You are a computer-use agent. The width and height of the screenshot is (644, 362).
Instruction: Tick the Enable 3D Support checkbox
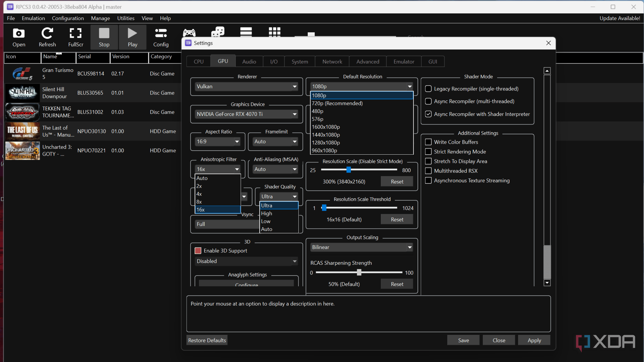[x=198, y=251]
